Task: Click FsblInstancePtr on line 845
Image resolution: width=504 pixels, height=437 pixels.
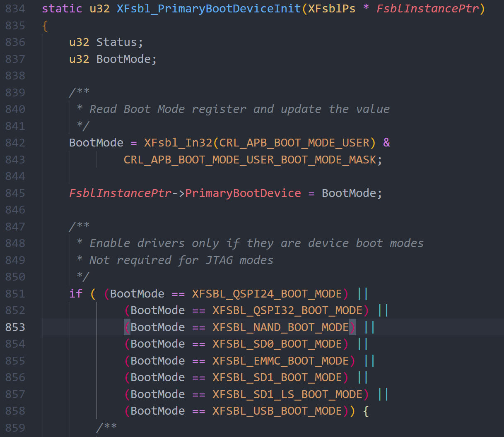Action: [x=120, y=193]
